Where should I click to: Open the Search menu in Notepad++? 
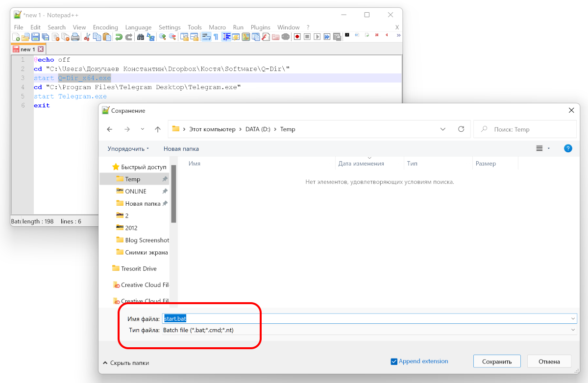pos(57,27)
